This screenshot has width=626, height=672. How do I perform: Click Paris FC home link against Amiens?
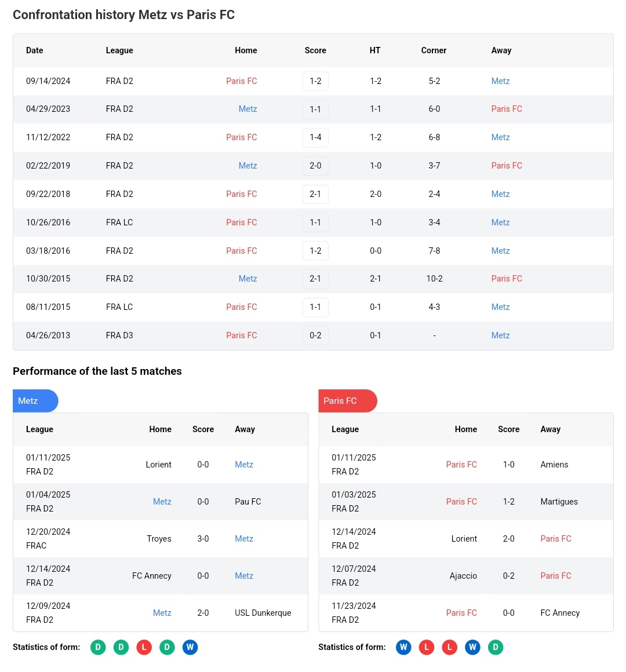(x=461, y=465)
